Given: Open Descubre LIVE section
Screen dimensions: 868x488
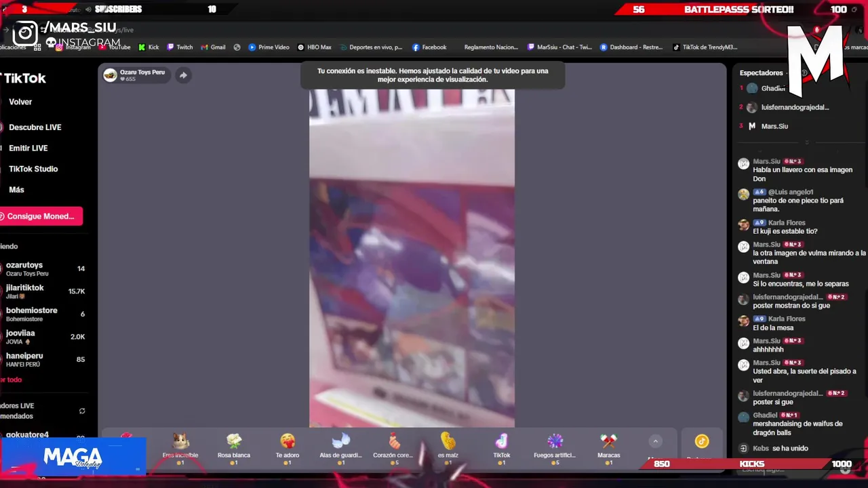Looking at the screenshot, I should coord(35,127).
